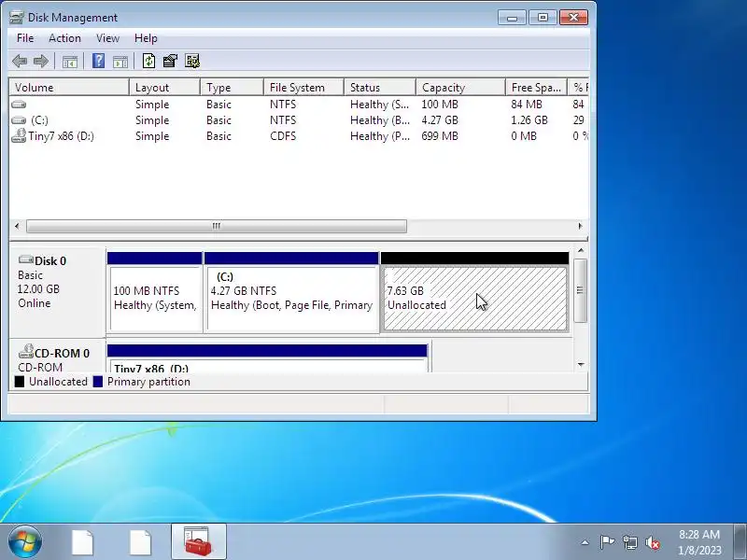Click the CD-ROM 0 drive icon

[26, 352]
